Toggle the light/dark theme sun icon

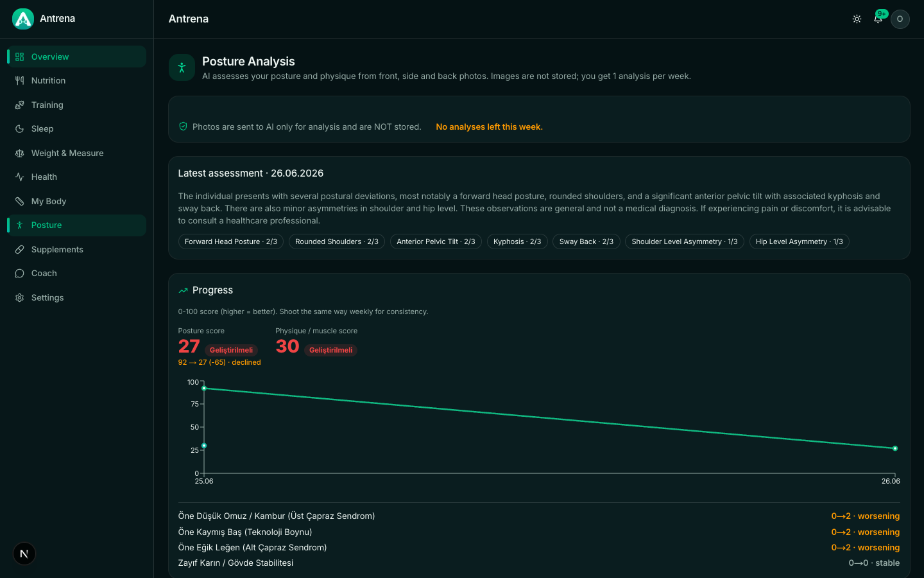pos(857,19)
